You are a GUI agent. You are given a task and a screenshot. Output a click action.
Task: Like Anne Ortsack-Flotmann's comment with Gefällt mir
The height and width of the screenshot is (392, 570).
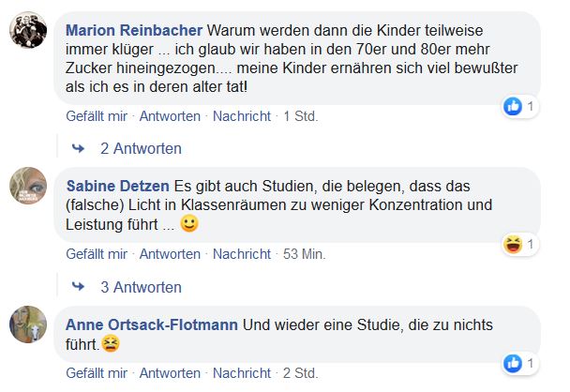(97, 373)
